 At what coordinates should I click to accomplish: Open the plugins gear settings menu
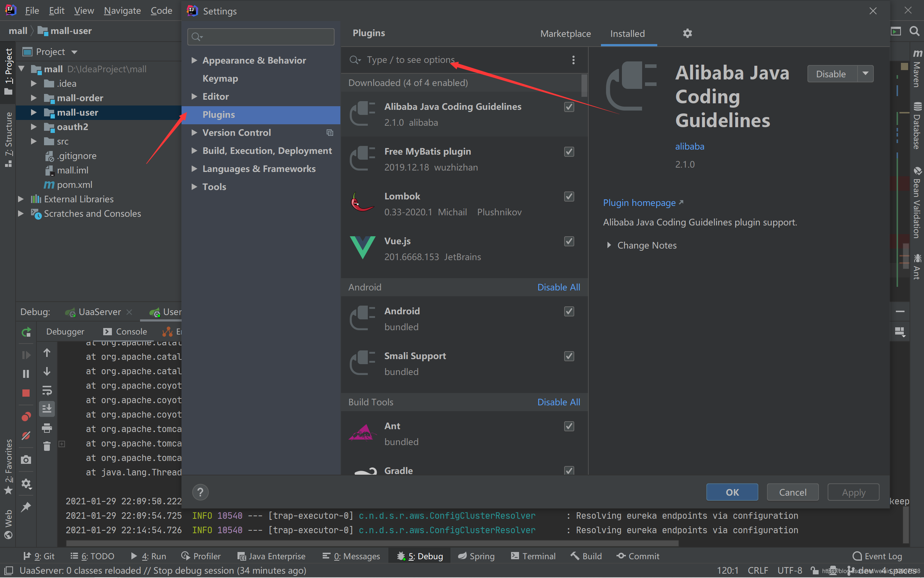pos(687,33)
